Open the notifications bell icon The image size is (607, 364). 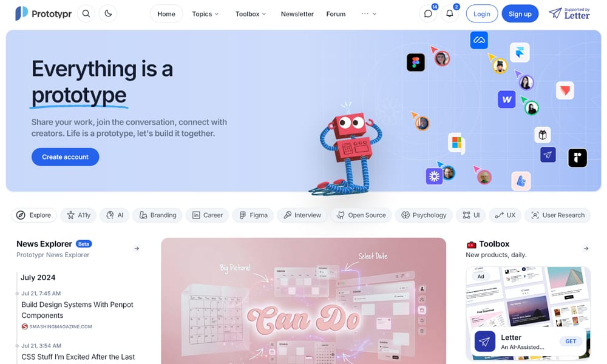(x=449, y=14)
